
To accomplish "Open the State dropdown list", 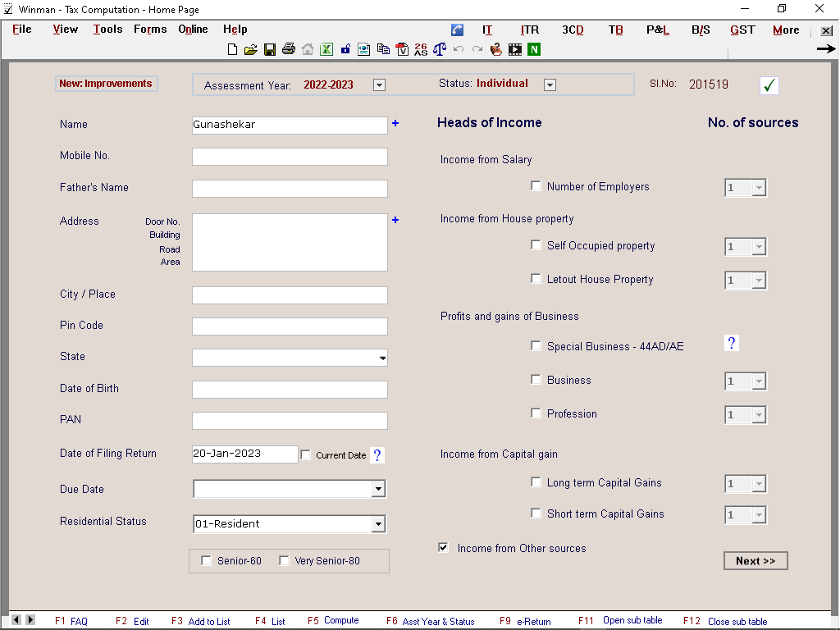I will [x=382, y=358].
